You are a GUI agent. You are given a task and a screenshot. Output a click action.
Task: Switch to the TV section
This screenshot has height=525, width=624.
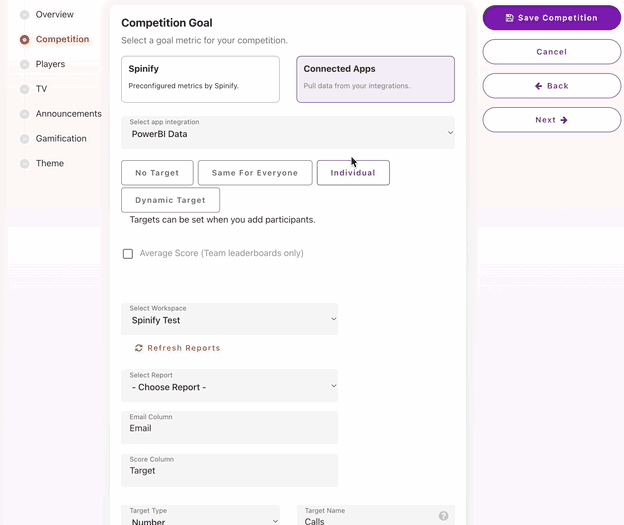[41, 89]
